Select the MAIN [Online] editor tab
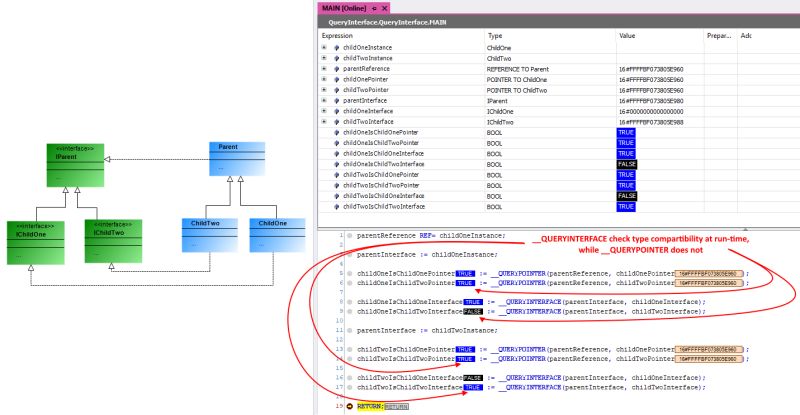Screen dimensions: 800x415 [x=344, y=8]
